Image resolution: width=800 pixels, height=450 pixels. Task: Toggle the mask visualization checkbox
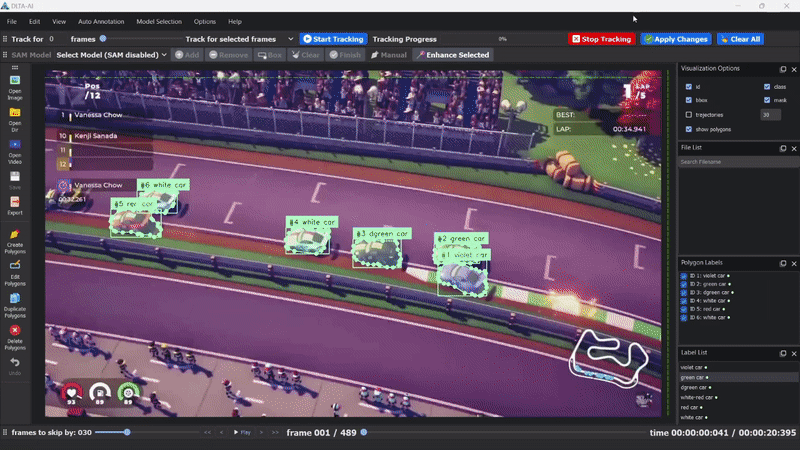pyautogui.click(x=767, y=100)
